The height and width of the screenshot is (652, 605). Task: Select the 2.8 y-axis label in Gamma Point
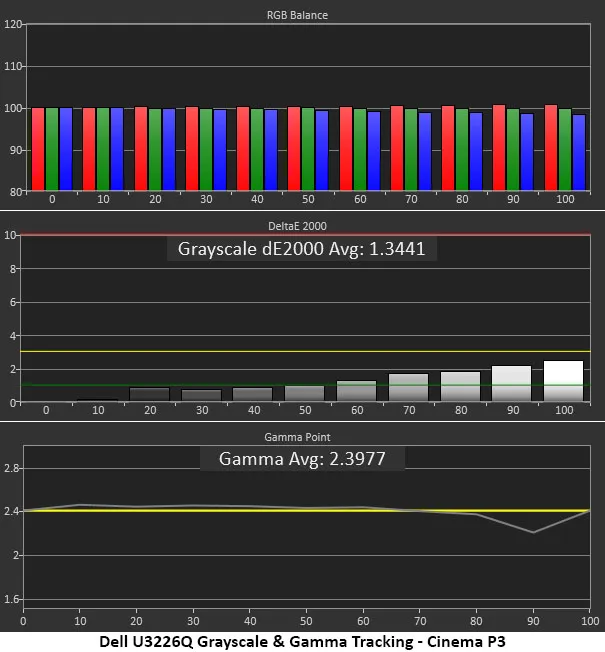pyautogui.click(x=10, y=468)
